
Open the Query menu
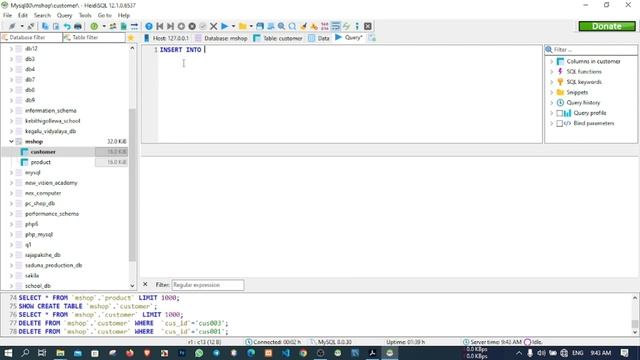(64, 16)
